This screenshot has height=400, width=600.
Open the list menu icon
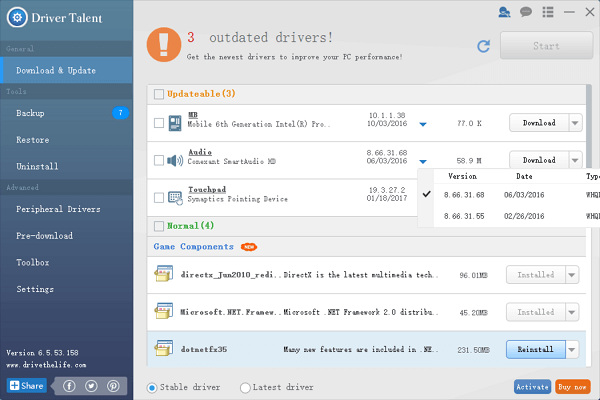pyautogui.click(x=548, y=12)
